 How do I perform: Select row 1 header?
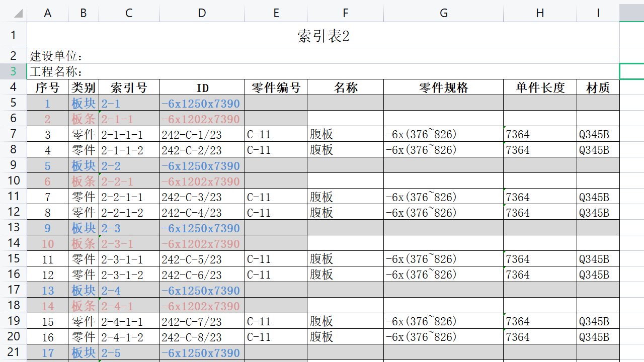pos(14,35)
